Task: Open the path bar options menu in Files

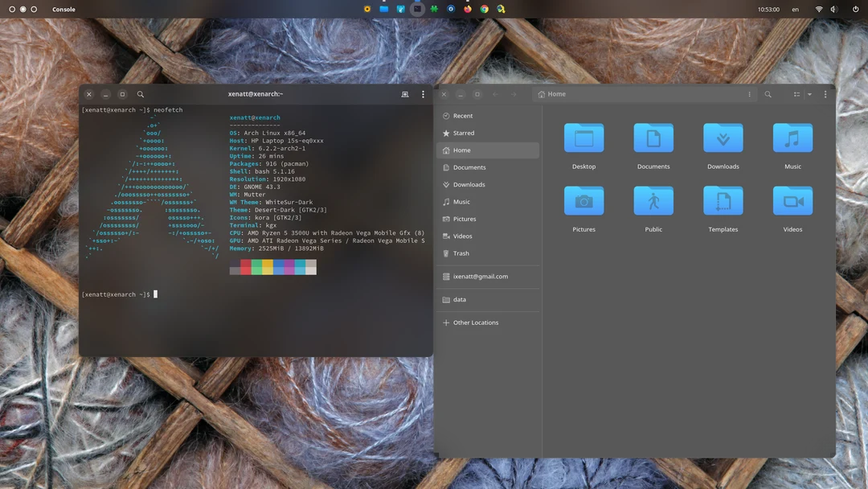Action: 748,94
